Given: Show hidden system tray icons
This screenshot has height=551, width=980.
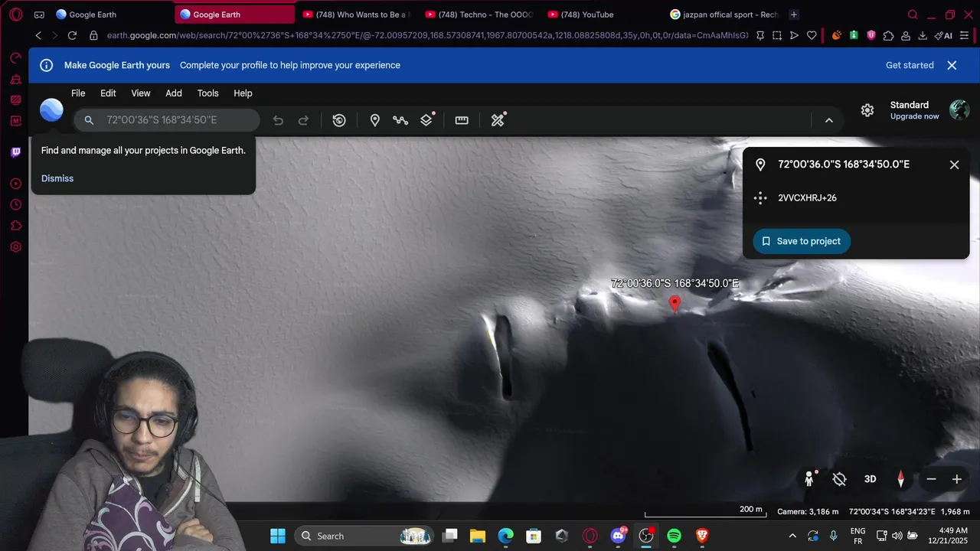Looking at the screenshot, I should (x=792, y=536).
